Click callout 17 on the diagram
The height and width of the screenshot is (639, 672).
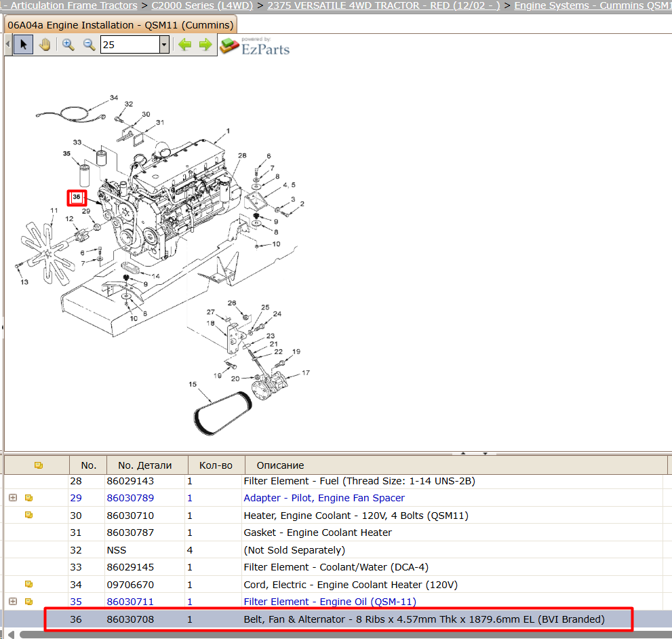point(306,372)
